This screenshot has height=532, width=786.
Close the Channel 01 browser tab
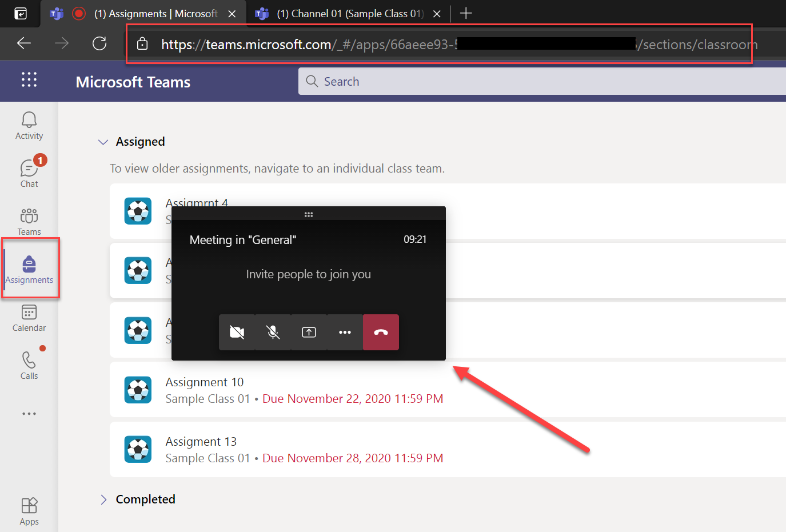coord(437,14)
